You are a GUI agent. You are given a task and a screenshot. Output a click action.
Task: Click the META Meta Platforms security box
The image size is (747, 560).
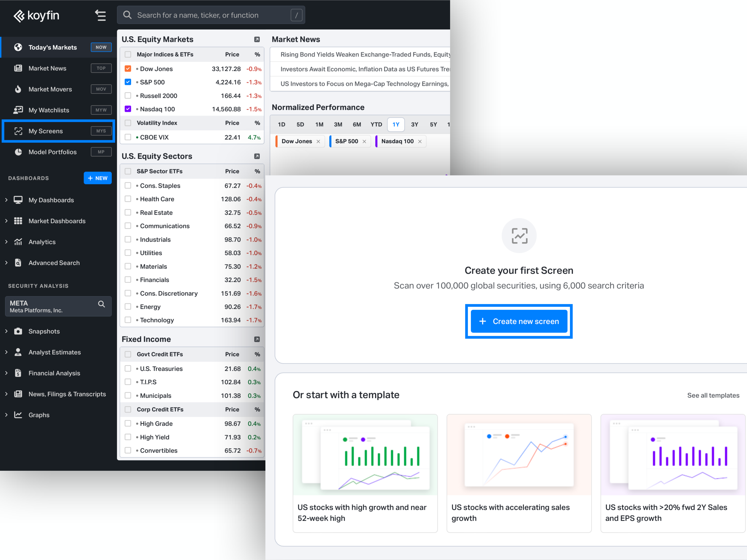click(x=58, y=306)
